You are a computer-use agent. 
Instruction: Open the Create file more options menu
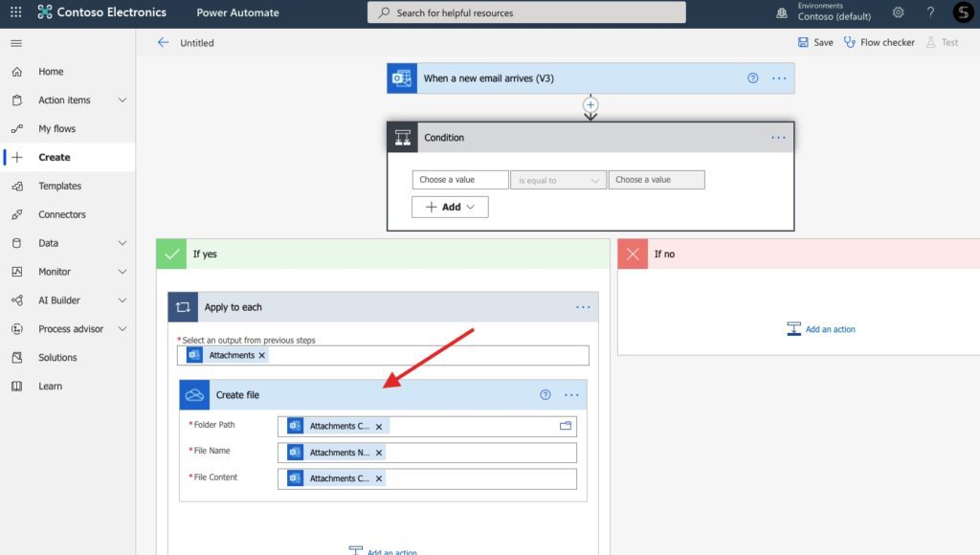[571, 395]
